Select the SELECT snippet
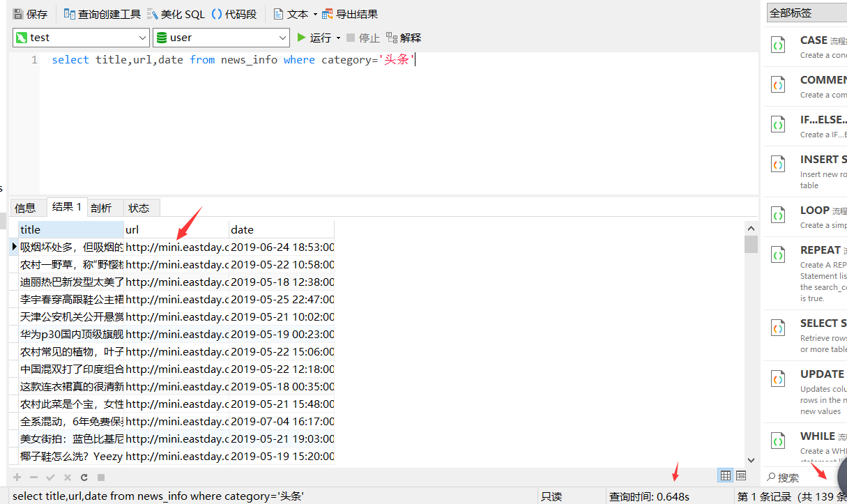 coord(806,335)
